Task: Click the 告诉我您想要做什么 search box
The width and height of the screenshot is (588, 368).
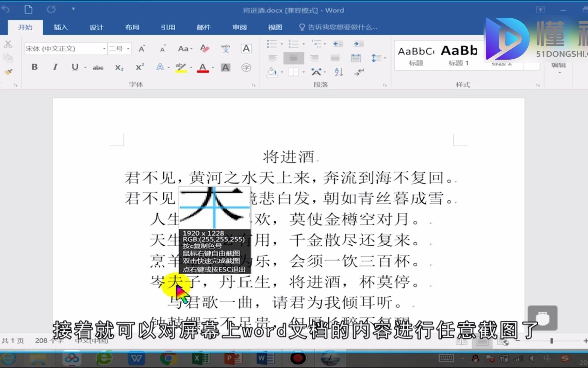Action: (x=339, y=27)
